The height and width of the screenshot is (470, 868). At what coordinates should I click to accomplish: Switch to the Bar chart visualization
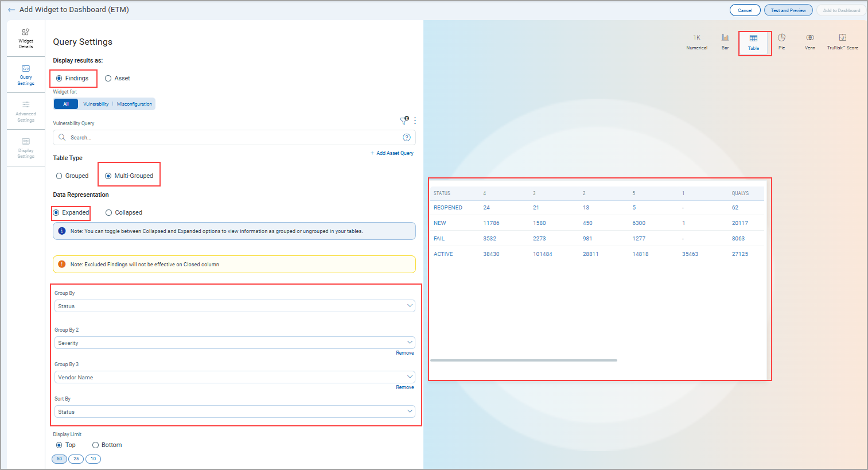tap(725, 41)
